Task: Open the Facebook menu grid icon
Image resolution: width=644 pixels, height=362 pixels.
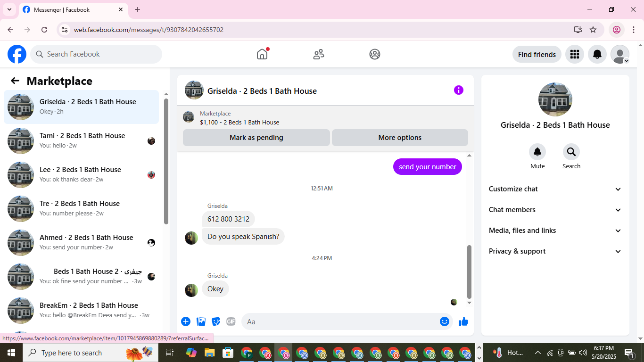Action: tap(575, 54)
